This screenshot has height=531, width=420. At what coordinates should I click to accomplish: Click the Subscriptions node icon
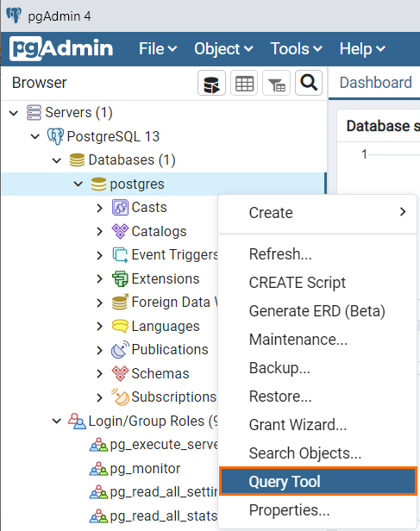[x=120, y=397]
